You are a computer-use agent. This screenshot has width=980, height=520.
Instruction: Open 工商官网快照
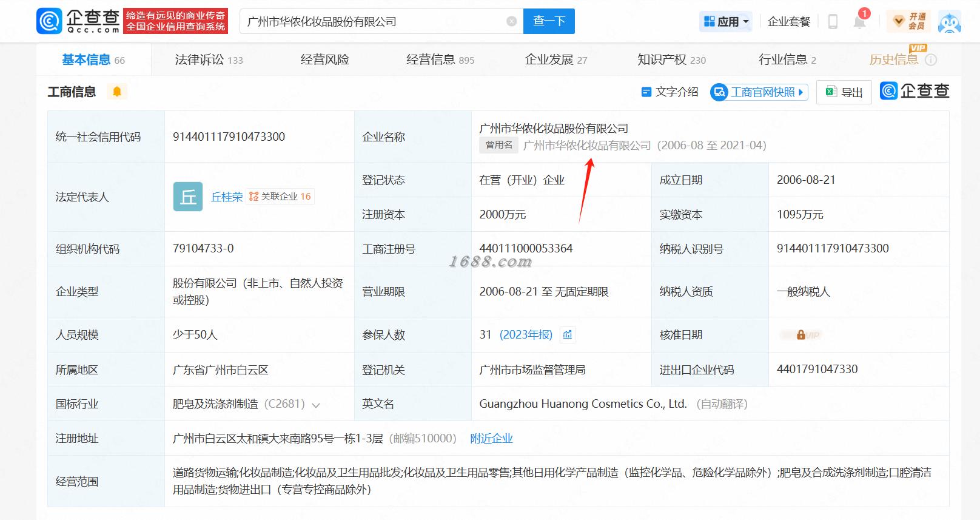(759, 92)
